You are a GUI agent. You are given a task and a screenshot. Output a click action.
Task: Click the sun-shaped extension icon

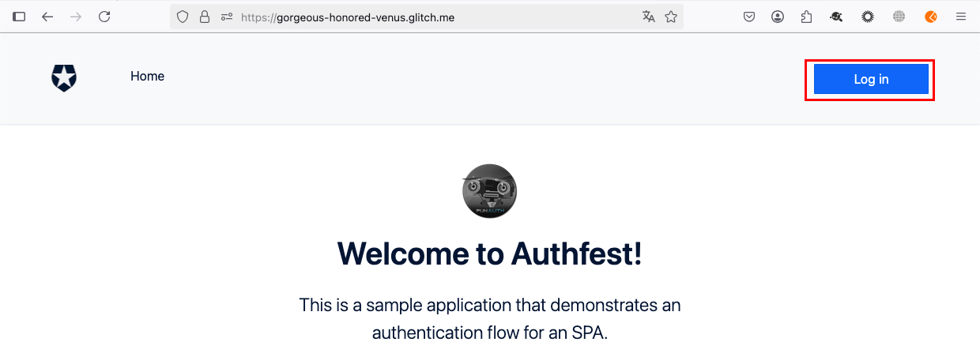pyautogui.click(x=868, y=17)
